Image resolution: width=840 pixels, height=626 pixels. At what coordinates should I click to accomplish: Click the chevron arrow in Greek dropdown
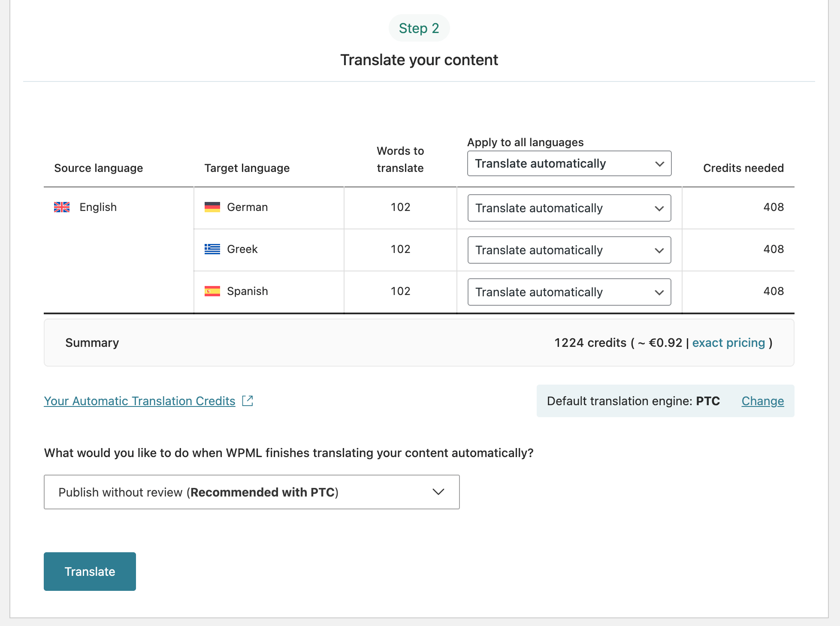point(659,250)
